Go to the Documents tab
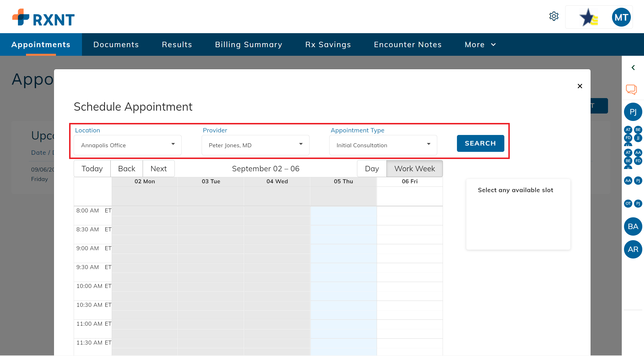The height and width of the screenshot is (356, 644). tap(116, 45)
